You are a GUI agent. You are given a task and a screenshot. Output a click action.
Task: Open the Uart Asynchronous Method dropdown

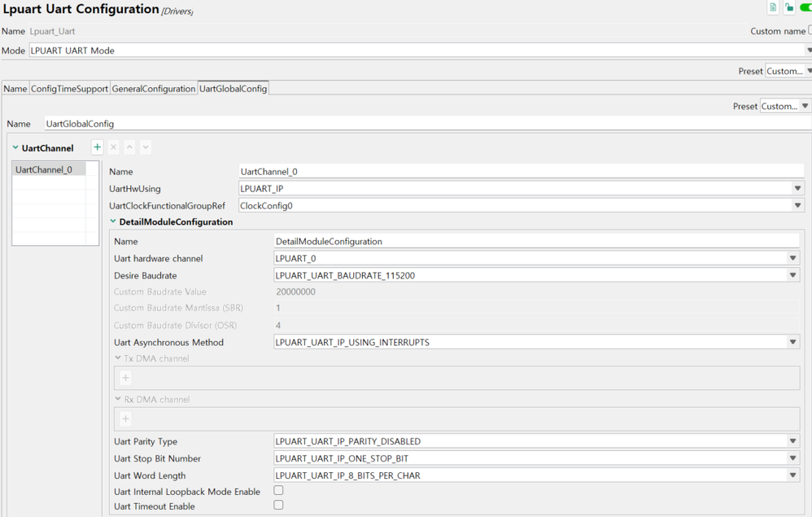[x=792, y=342]
